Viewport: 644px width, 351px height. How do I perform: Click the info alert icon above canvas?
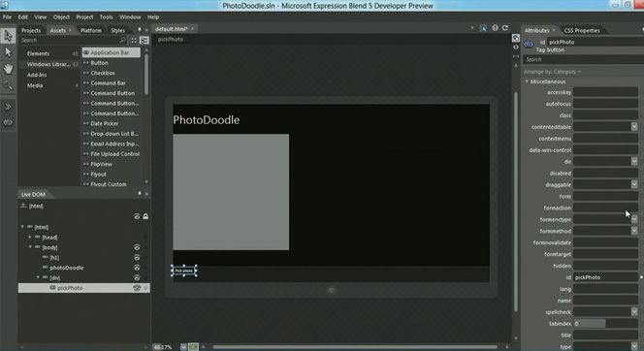click(495, 28)
